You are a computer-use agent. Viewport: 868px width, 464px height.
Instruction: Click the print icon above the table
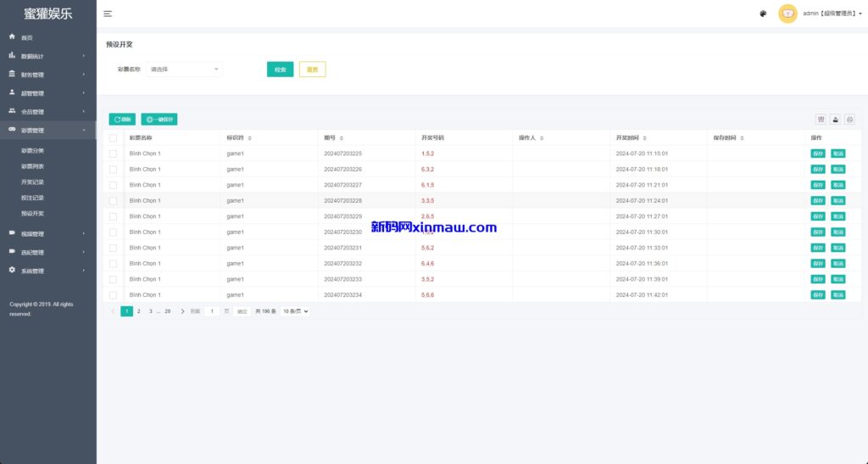849,120
